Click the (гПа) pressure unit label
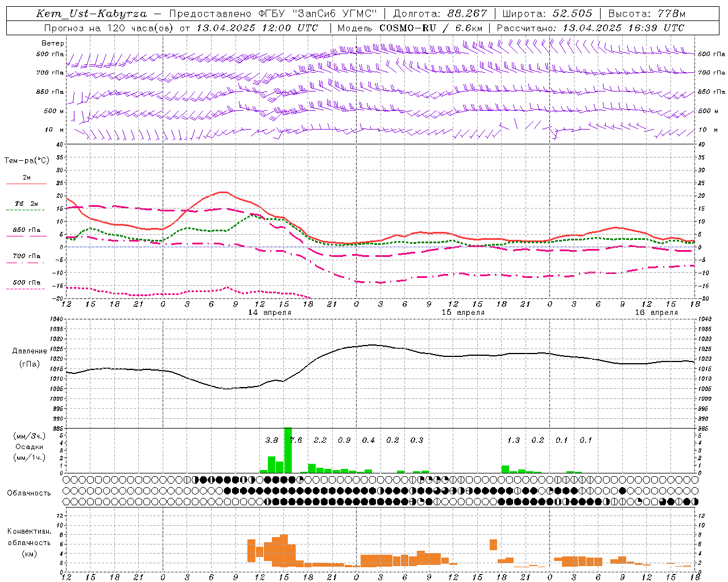Screen dimensions: 728x582 pyautogui.click(x=30, y=364)
